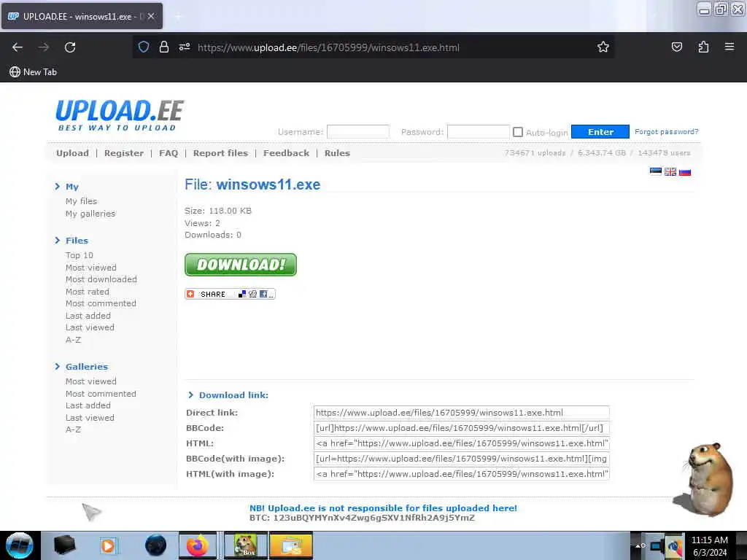Expand the Galleries sidebar section
747x560 pixels.
[x=87, y=367]
